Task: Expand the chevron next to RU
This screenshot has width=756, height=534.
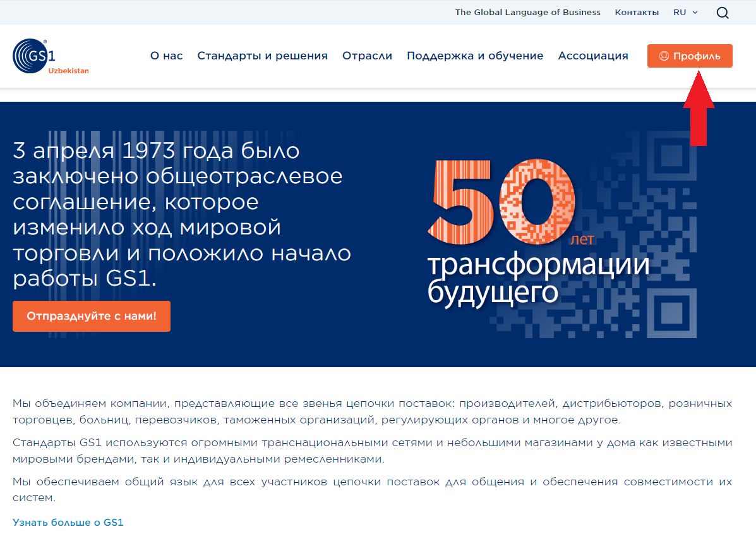Action: click(695, 13)
